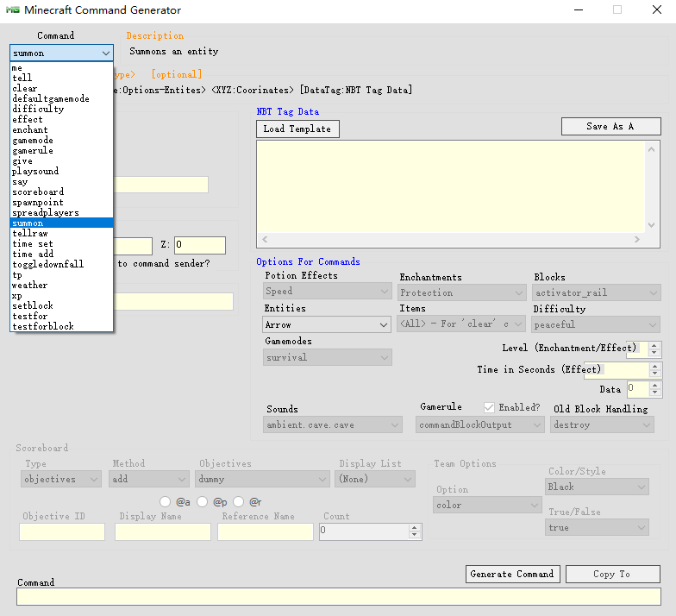Select 'weather' command entry
This screenshot has width=676, height=616.
point(62,285)
